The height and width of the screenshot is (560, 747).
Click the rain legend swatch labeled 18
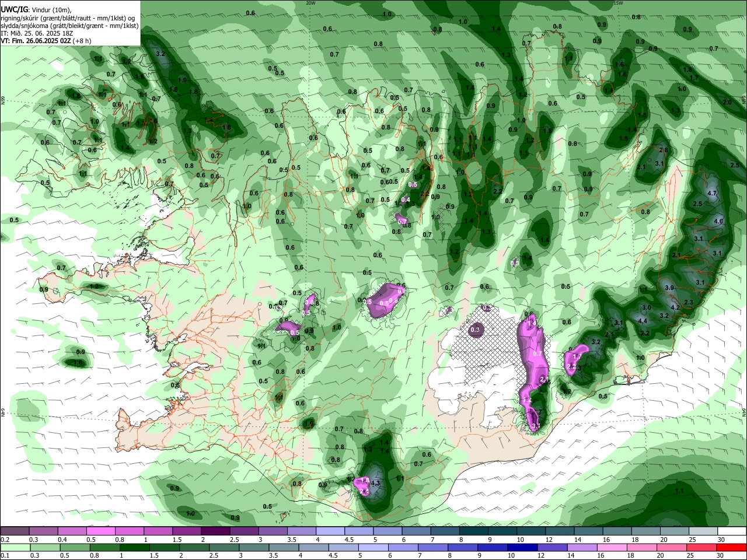(x=643, y=547)
